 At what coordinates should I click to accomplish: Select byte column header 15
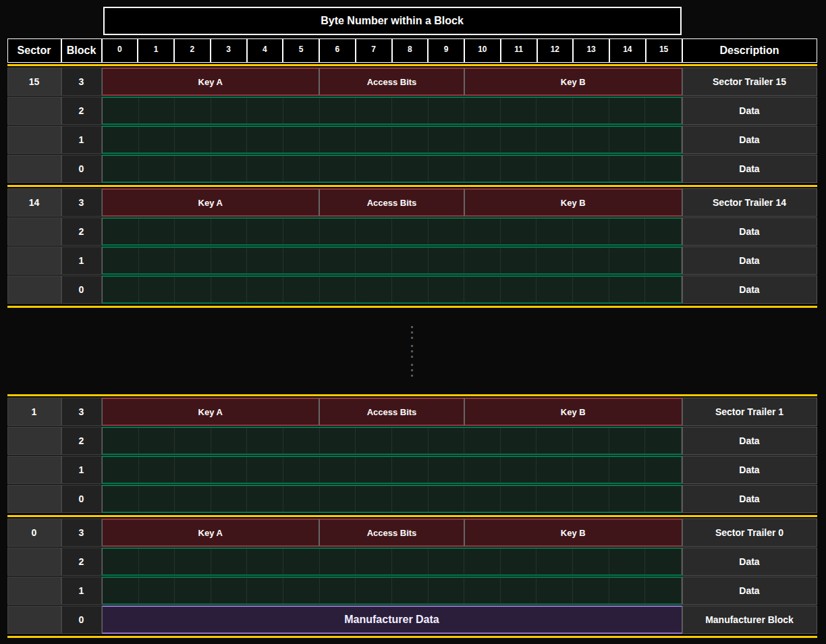[663, 50]
